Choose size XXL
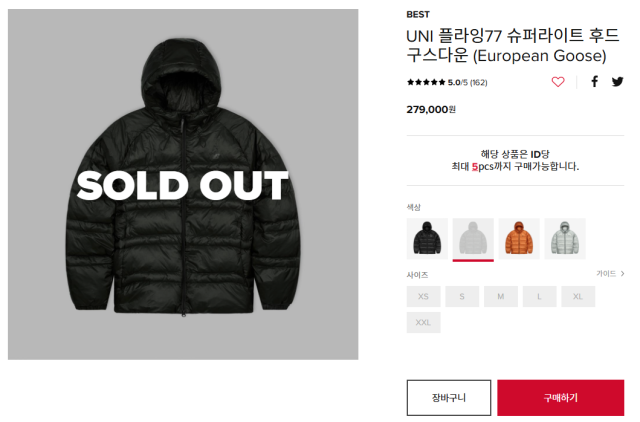The height and width of the screenshot is (422, 640). tap(423, 322)
